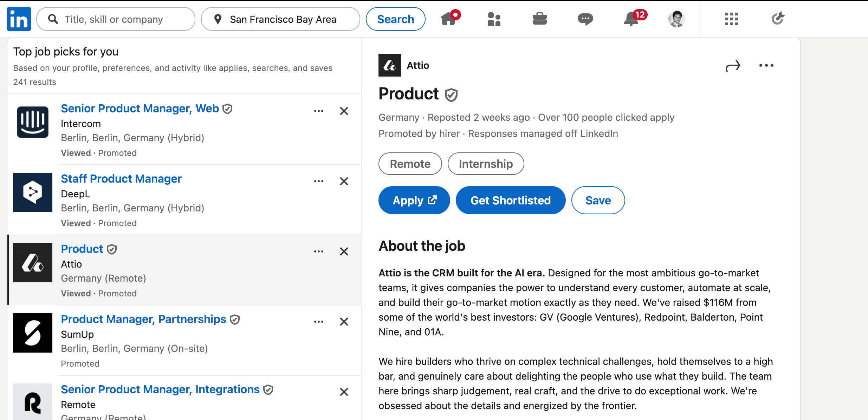Open the For Business grid icon
868x420 pixels.
pos(731,19)
